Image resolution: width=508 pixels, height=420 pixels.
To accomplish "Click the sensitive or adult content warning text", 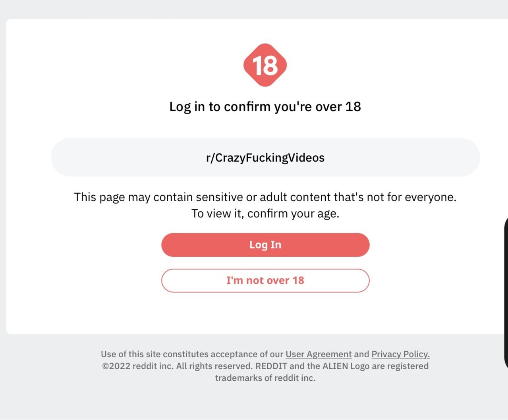I will click(265, 197).
